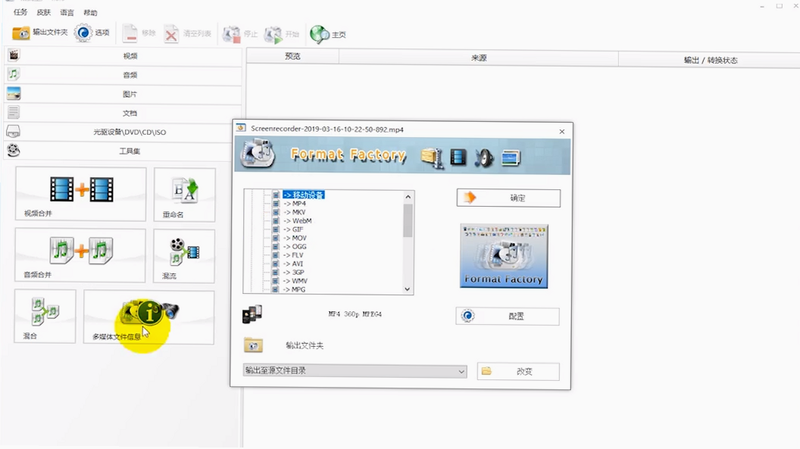800x449 pixels.
Task: Select '-> WebM' in the format list
Action: 298,221
